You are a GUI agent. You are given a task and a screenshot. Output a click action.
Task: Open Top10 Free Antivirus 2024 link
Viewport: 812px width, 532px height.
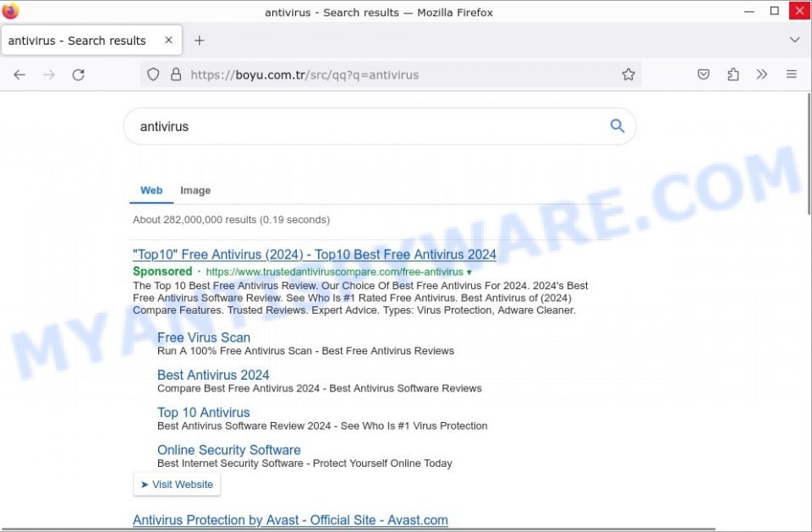[x=315, y=255]
